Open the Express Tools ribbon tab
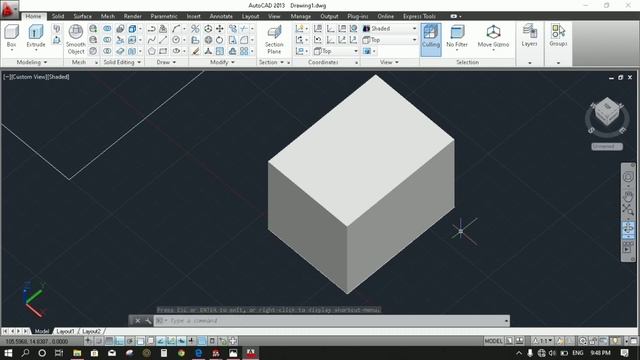 coord(419,16)
